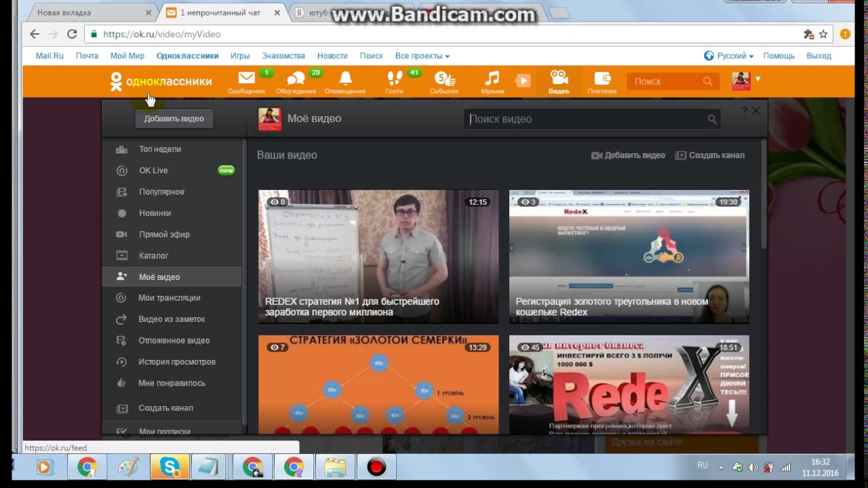Close the video panel with X

pos(756,110)
